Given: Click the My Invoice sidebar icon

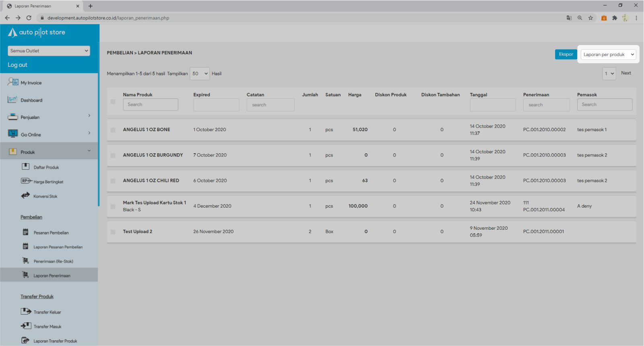Looking at the screenshot, I should (x=13, y=82).
